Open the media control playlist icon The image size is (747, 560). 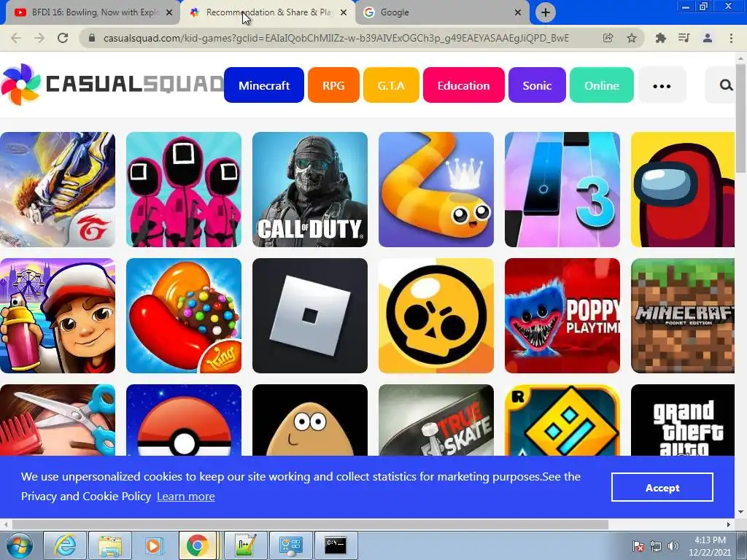pyautogui.click(x=684, y=38)
